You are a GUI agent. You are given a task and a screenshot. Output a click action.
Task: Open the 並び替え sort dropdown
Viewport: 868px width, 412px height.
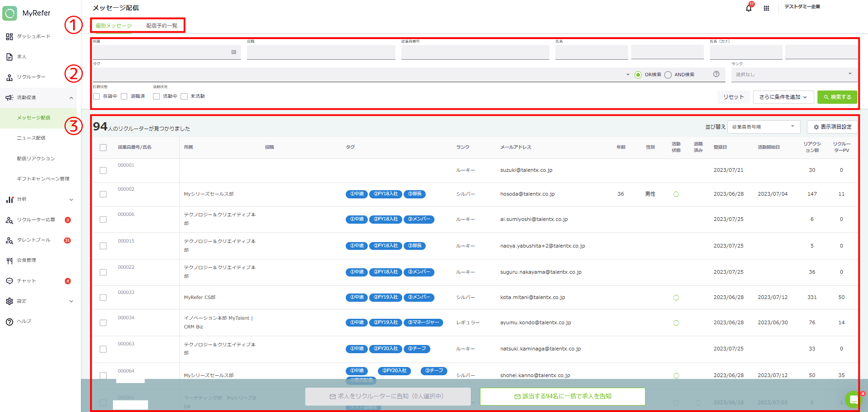(x=764, y=127)
